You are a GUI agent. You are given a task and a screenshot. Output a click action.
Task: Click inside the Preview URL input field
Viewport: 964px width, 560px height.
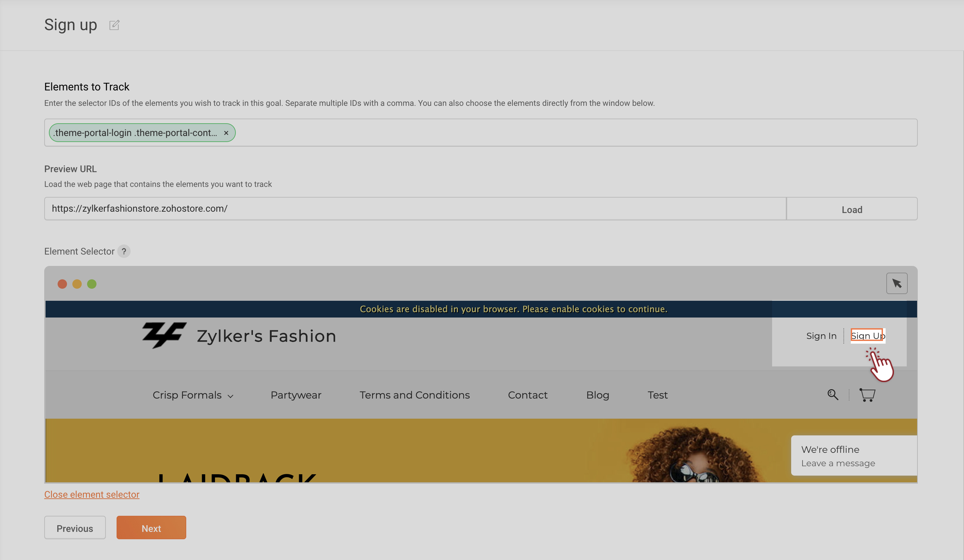pyautogui.click(x=415, y=209)
